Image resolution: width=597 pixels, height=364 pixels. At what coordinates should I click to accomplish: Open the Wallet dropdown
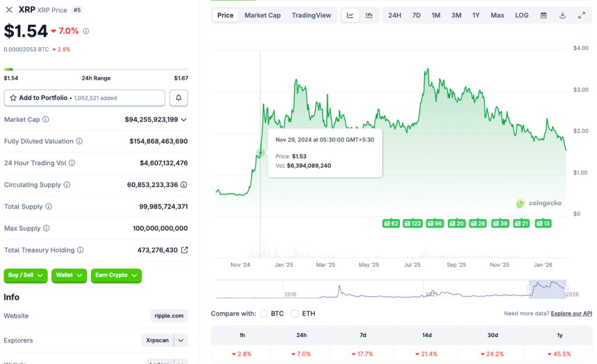pyautogui.click(x=69, y=275)
